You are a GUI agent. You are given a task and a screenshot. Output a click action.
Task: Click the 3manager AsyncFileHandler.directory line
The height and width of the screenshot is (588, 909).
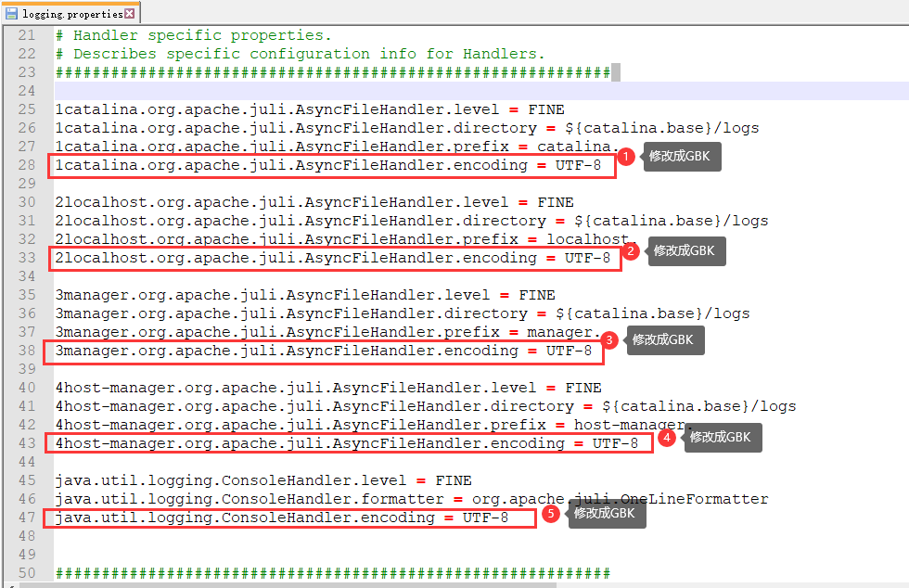[403, 313]
